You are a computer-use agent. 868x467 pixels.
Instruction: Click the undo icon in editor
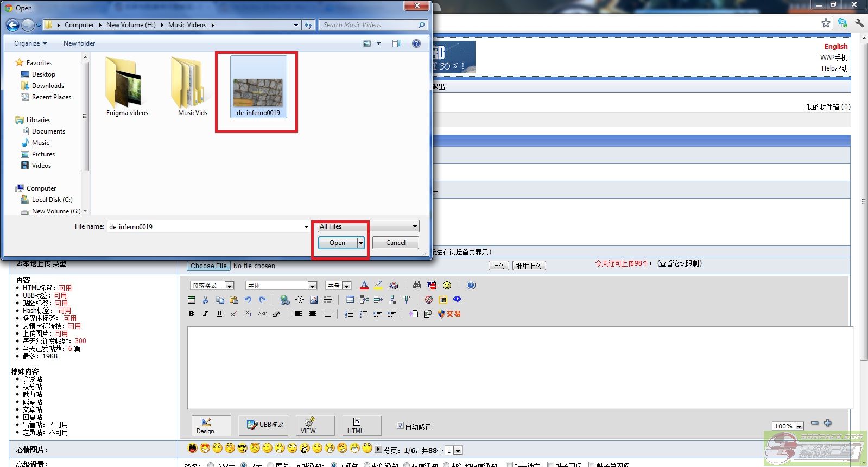(x=248, y=300)
